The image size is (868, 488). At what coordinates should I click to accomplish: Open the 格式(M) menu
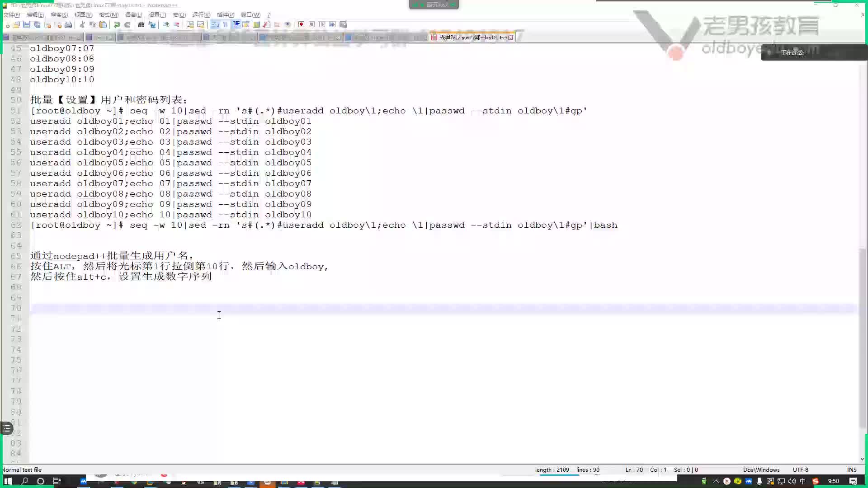click(x=108, y=15)
